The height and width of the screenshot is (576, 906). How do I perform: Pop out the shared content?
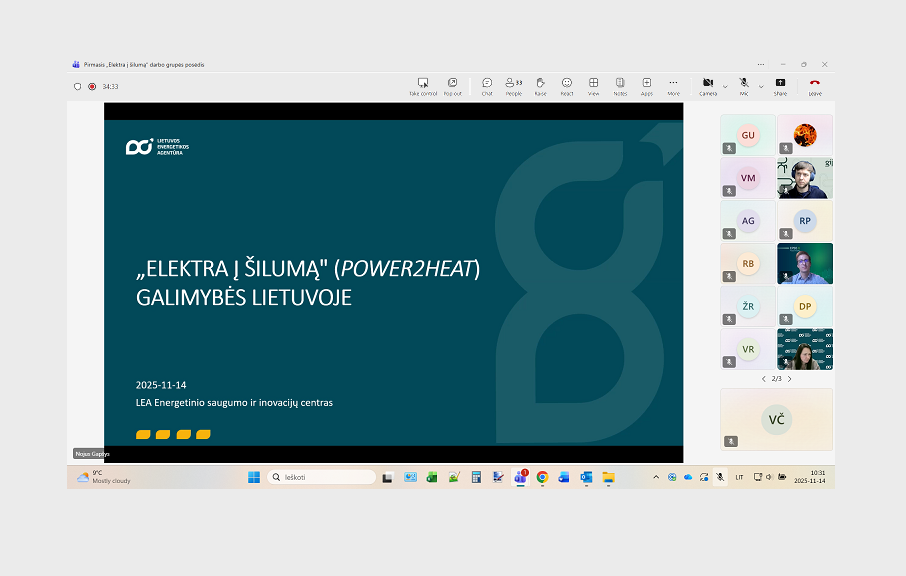point(453,85)
